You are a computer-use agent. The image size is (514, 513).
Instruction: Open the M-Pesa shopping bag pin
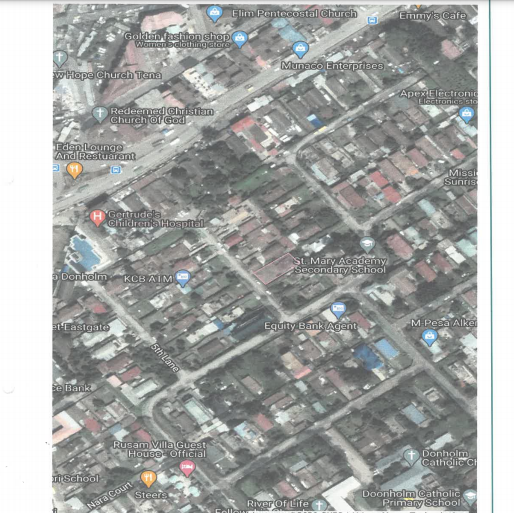429,337
